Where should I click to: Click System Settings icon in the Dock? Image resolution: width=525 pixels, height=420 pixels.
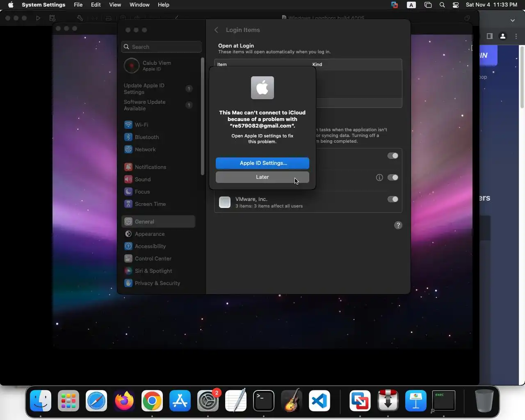(x=208, y=401)
